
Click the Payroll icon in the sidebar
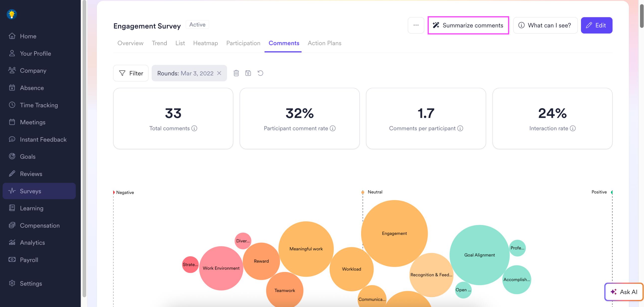coord(12,260)
